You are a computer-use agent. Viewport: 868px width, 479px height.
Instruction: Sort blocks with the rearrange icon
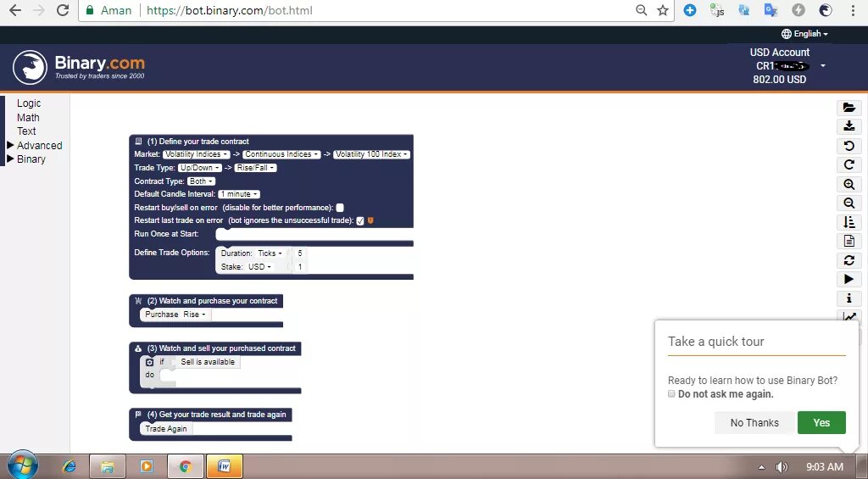pyautogui.click(x=849, y=222)
